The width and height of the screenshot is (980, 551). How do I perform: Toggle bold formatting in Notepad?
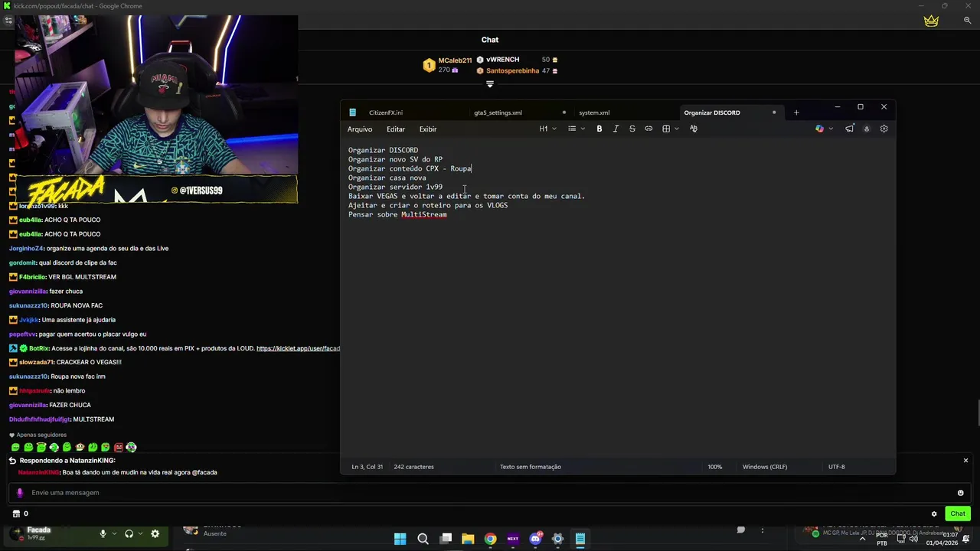click(x=599, y=129)
